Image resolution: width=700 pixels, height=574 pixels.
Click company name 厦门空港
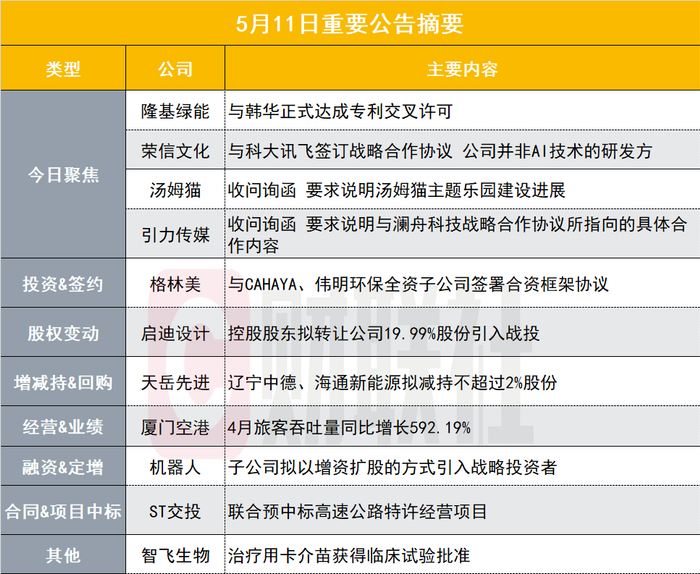tap(175, 427)
